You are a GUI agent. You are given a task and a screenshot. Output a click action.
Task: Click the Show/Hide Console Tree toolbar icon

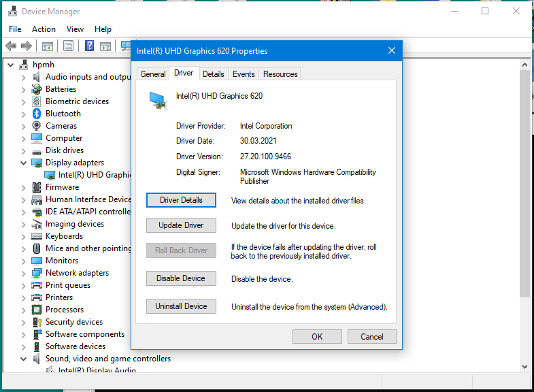(x=48, y=46)
